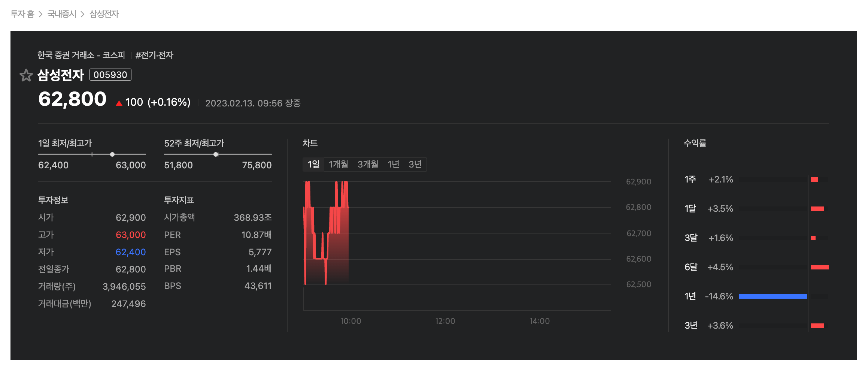This screenshot has width=868, height=374.
Task: Click the 투자정보 section heading
Action: click(53, 200)
